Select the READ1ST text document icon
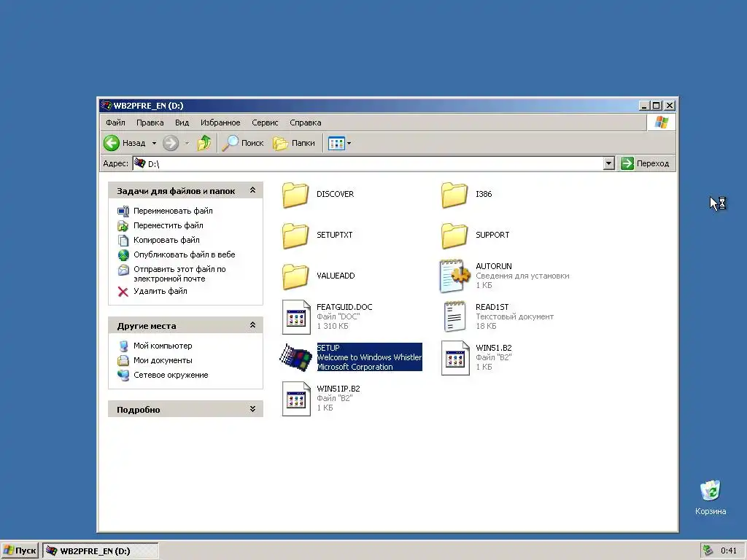The height and width of the screenshot is (560, 747). pyautogui.click(x=454, y=316)
